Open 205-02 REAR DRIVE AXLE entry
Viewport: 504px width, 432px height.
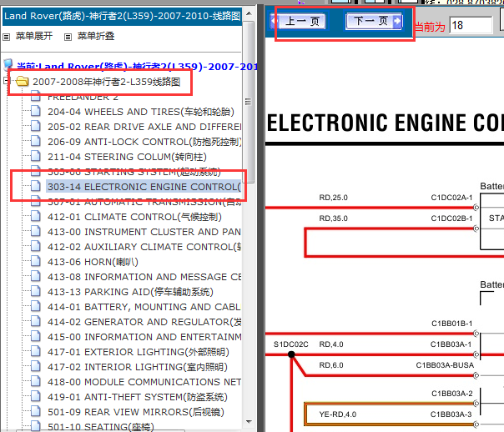click(x=144, y=127)
